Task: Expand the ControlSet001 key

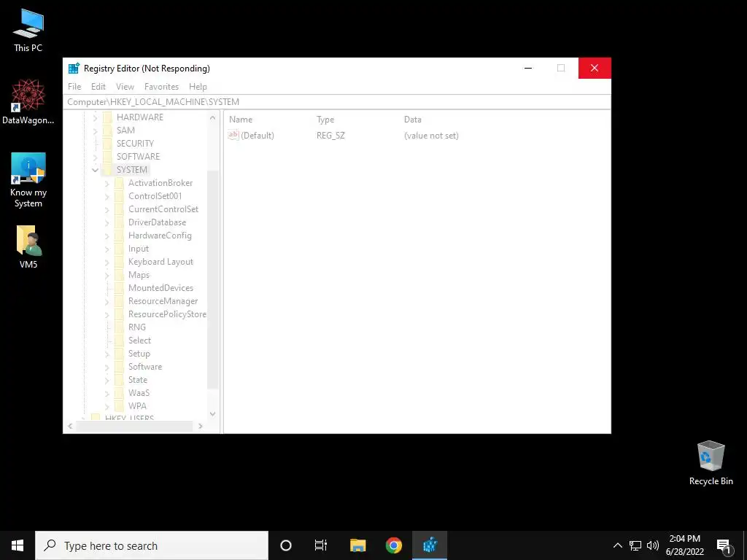Action: (107, 196)
